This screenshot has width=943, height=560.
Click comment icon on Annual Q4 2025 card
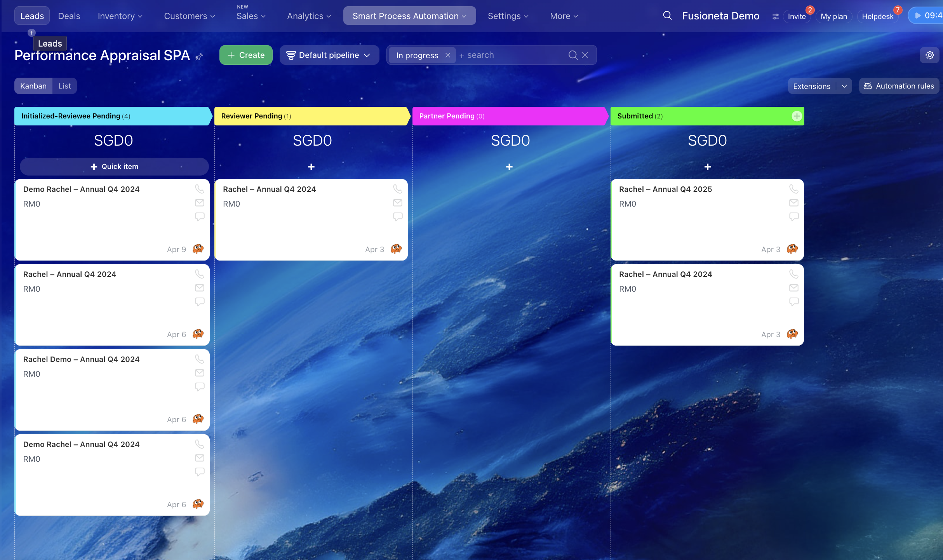[793, 217]
